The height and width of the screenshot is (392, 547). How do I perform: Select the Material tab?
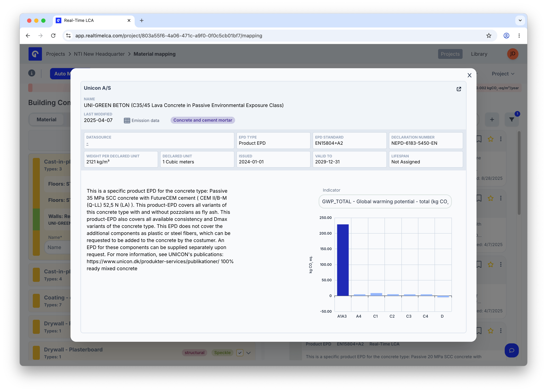[x=46, y=120]
